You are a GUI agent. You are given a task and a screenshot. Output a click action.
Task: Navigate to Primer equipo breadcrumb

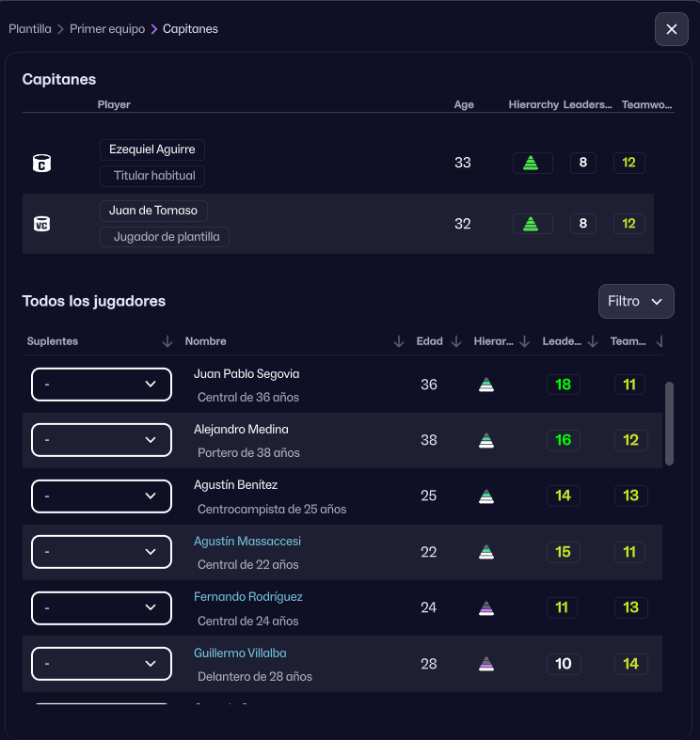click(107, 29)
